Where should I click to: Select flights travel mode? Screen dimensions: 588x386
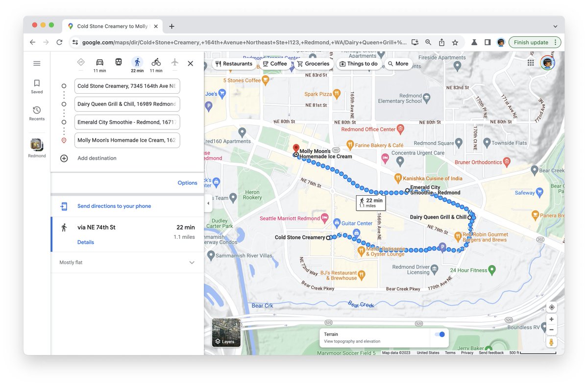(x=175, y=62)
